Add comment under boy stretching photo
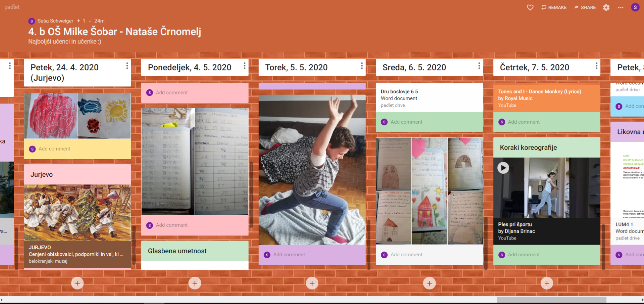Image resolution: width=644 pixels, height=304 pixels. point(289,255)
